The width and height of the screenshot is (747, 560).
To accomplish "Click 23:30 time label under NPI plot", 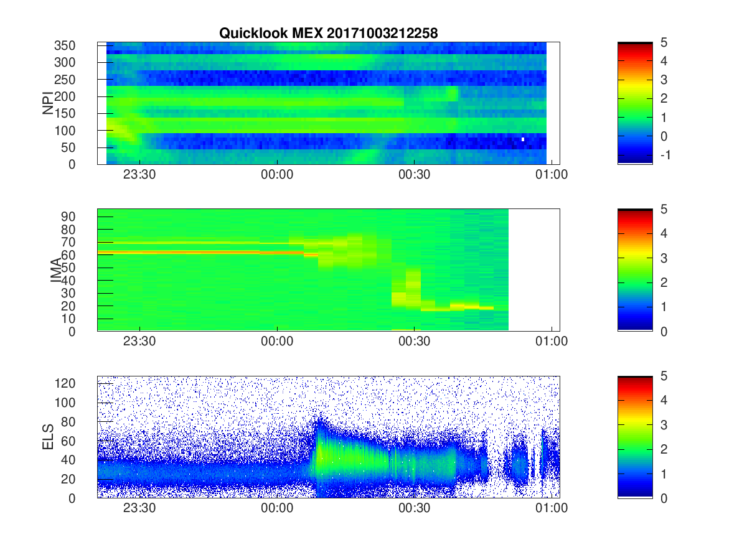I will [139, 175].
